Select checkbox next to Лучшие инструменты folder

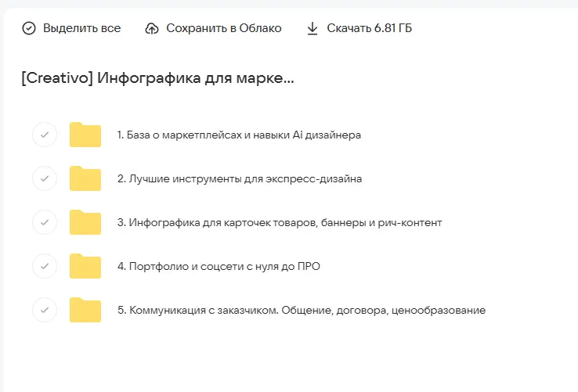pyautogui.click(x=45, y=178)
